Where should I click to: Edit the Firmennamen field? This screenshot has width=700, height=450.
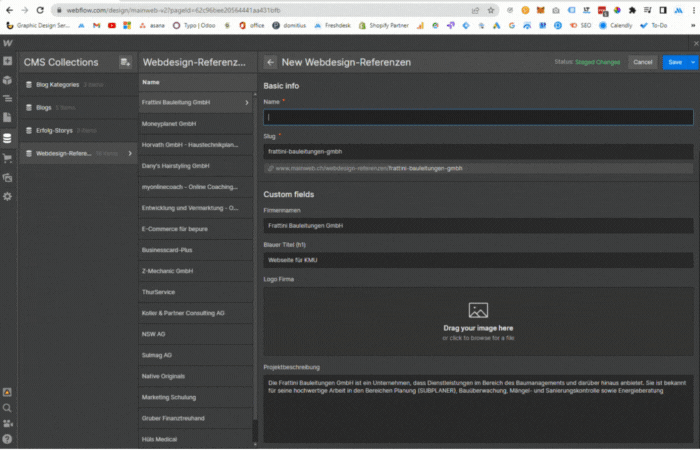click(x=478, y=226)
